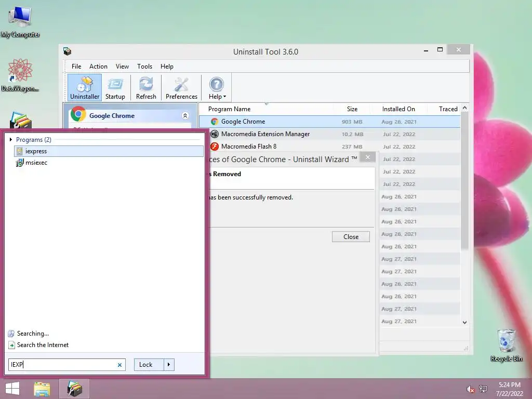The width and height of the screenshot is (532, 399).
Task: Select My Computer desktop icon
Action: tap(20, 22)
